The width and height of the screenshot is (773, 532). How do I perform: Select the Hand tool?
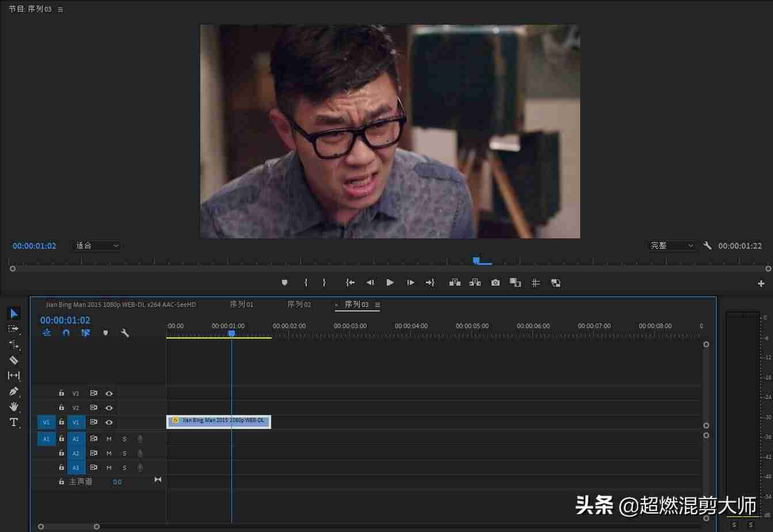(x=14, y=406)
